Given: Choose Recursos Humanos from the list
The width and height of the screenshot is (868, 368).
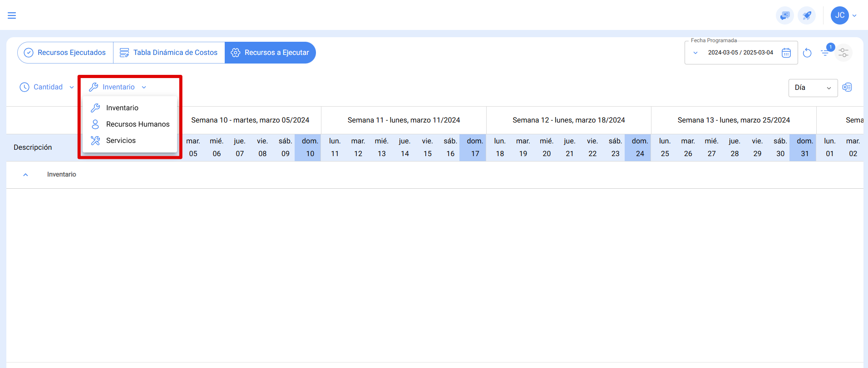Looking at the screenshot, I should tap(130, 124).
